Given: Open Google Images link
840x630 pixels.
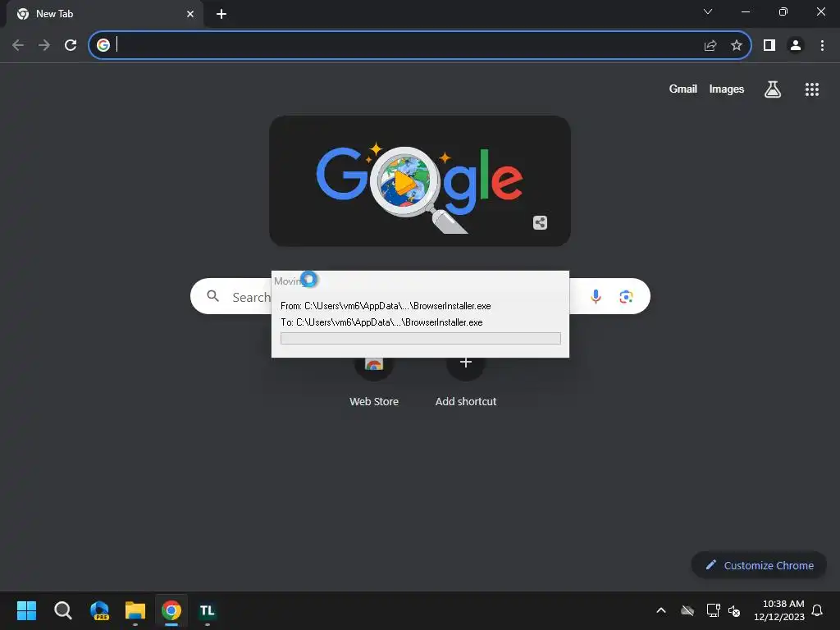Looking at the screenshot, I should 727,89.
